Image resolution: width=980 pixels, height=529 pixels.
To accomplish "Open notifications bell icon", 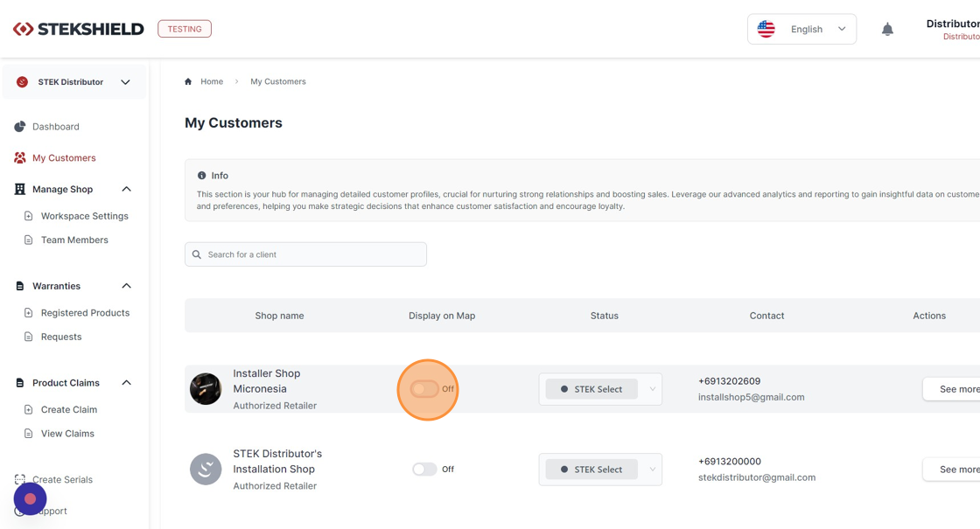I will (x=887, y=30).
